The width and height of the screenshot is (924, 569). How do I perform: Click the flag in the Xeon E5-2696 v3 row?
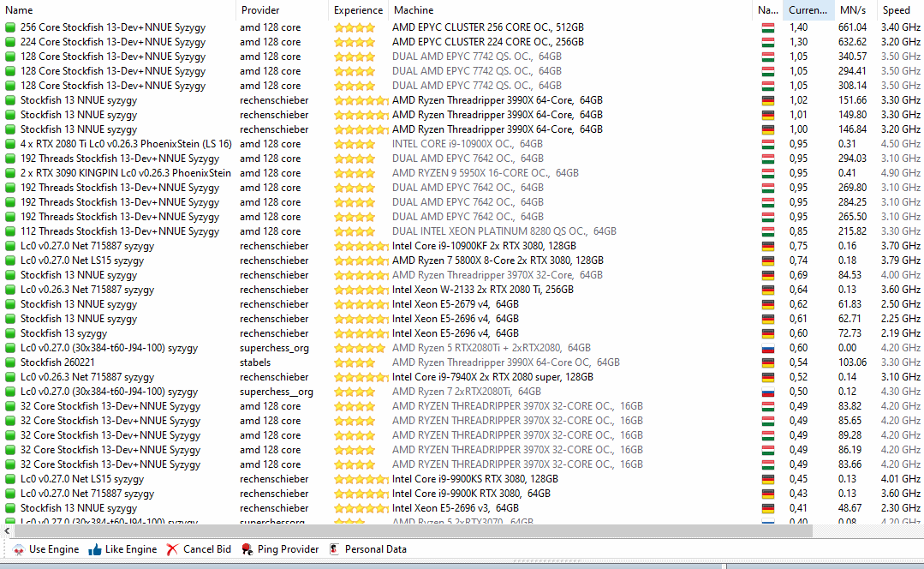coord(767,507)
